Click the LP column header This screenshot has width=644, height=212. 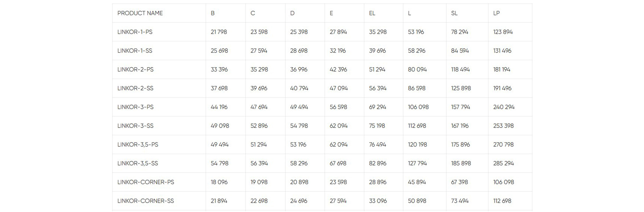(x=496, y=13)
